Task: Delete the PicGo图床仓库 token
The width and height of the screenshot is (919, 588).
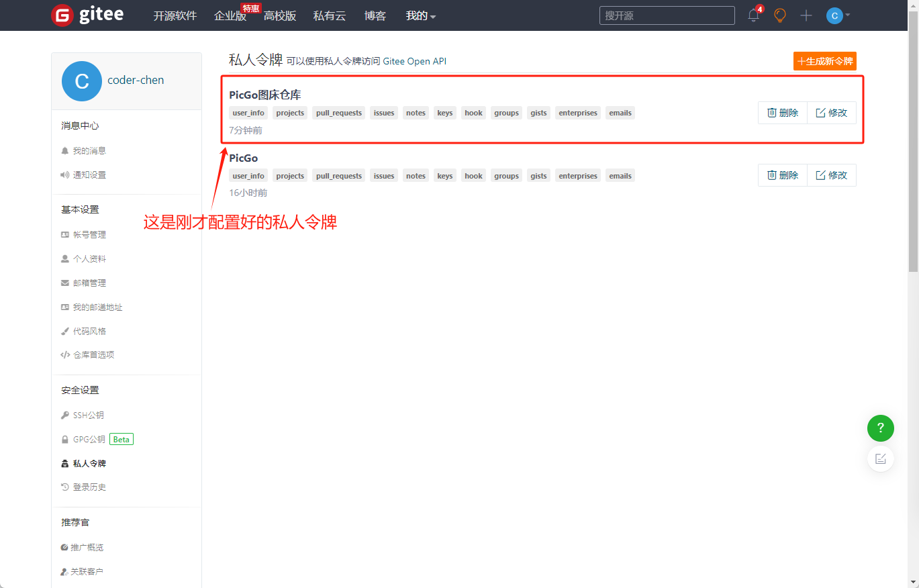Action: pos(783,113)
